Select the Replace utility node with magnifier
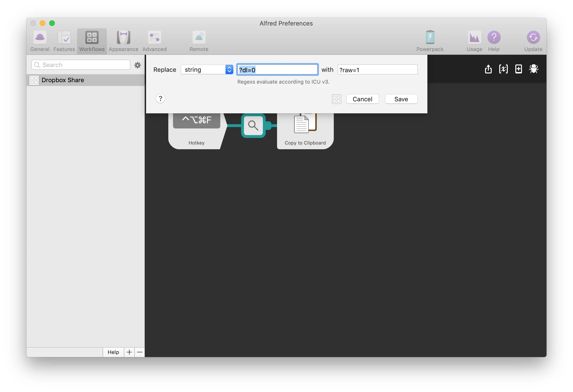 click(x=253, y=126)
